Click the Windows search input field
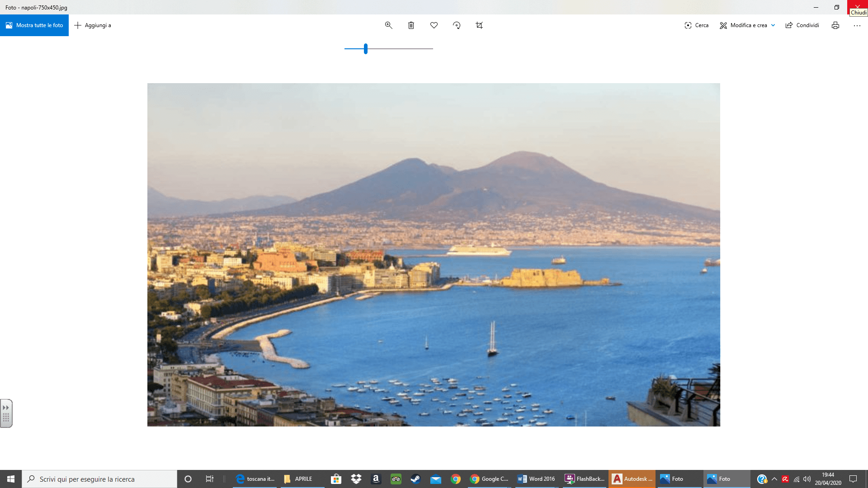 [99, 479]
